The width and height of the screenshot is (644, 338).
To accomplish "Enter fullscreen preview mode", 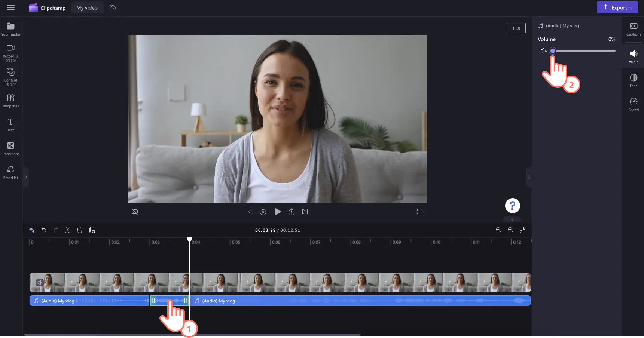I will pyautogui.click(x=419, y=212).
